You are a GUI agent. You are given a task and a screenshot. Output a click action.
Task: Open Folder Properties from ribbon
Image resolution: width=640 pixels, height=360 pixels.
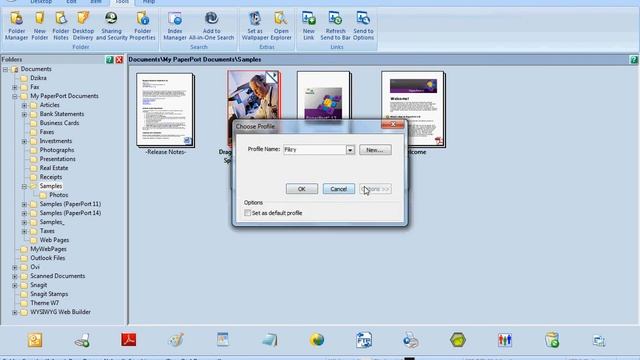tap(142, 26)
